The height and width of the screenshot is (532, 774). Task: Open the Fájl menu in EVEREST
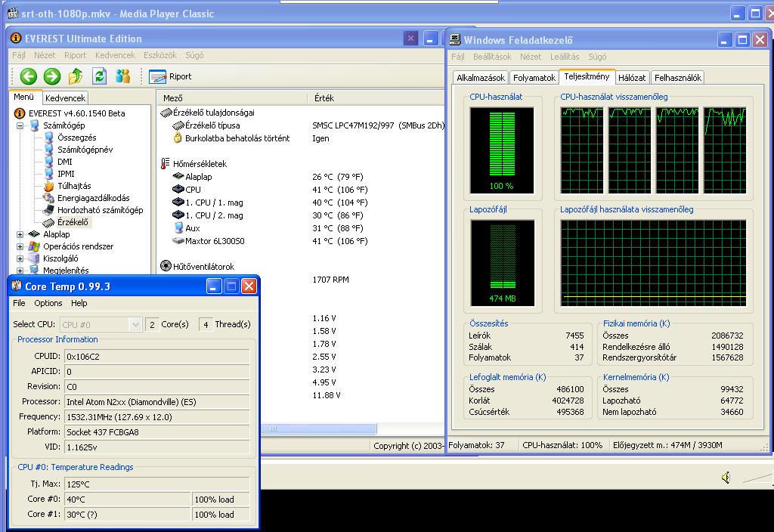tap(19, 55)
